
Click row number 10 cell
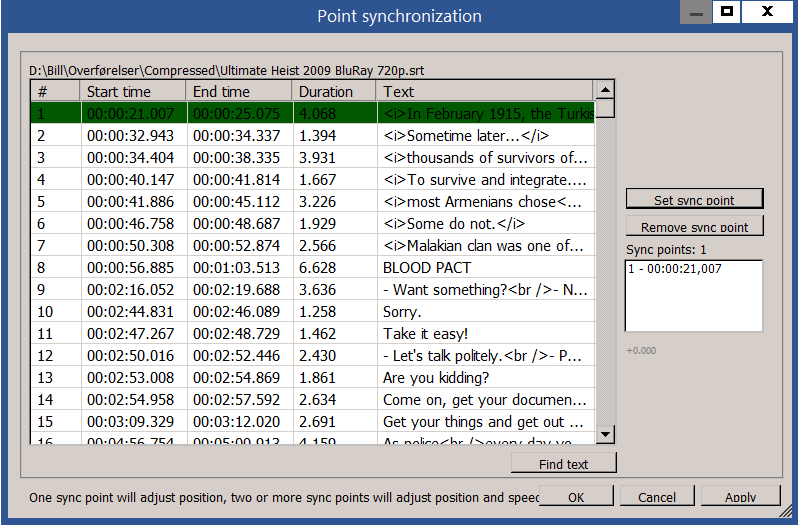[x=55, y=311]
